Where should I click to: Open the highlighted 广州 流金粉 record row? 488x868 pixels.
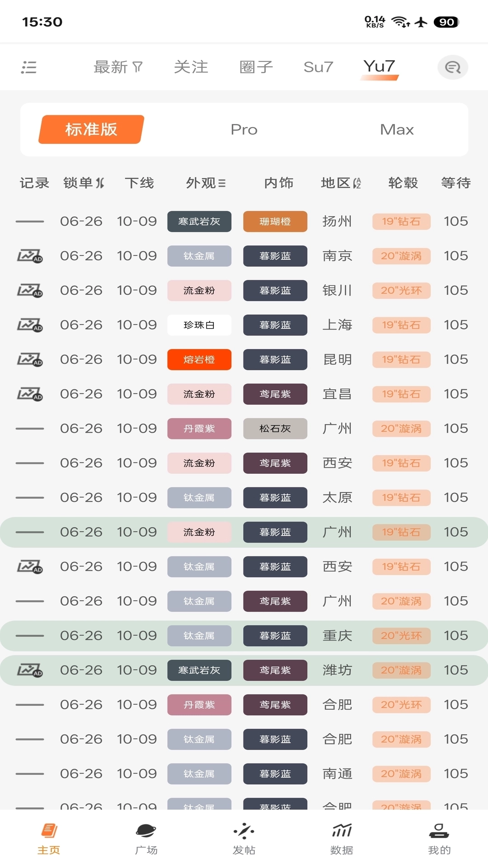[x=244, y=532]
